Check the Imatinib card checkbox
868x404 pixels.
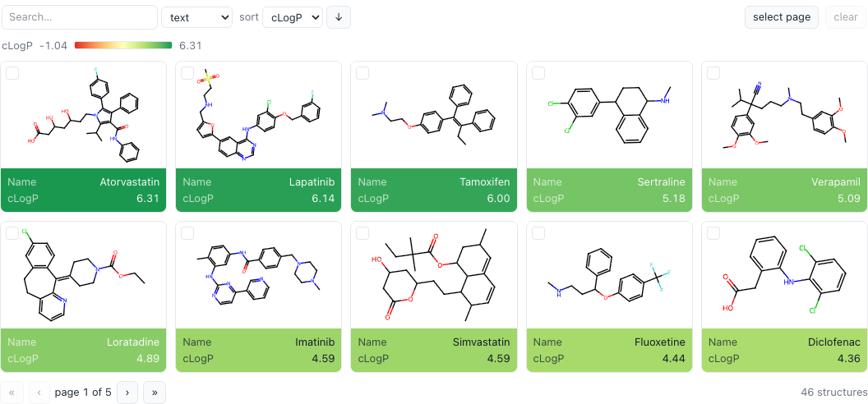pyautogui.click(x=187, y=233)
